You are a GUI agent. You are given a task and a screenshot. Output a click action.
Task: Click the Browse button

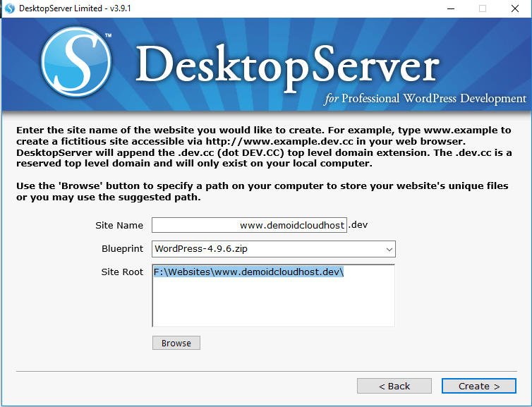click(x=176, y=343)
